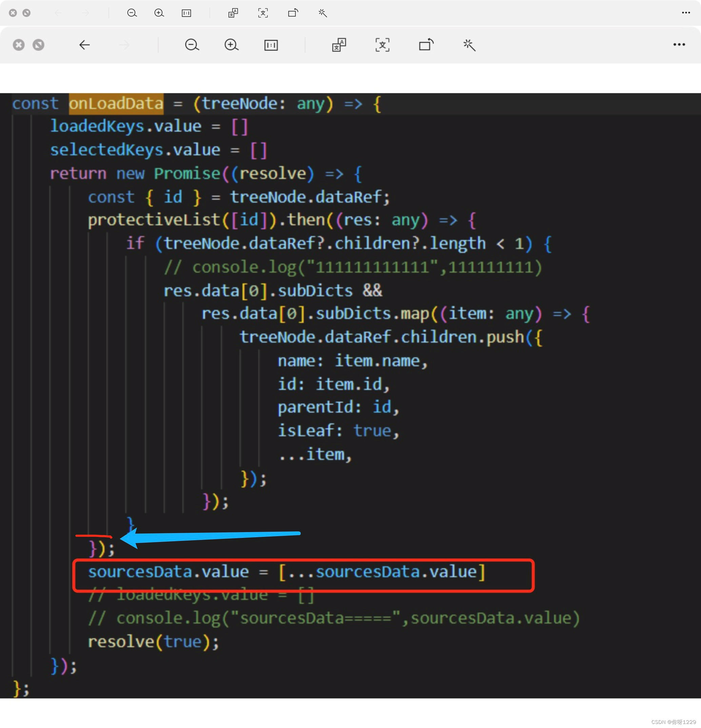Click the red-boxed sourcesData.value line
Screen dimensions: 701x728
point(286,572)
